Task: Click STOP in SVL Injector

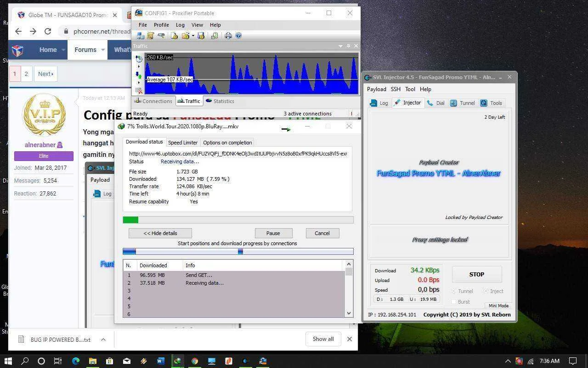Action: click(x=477, y=275)
